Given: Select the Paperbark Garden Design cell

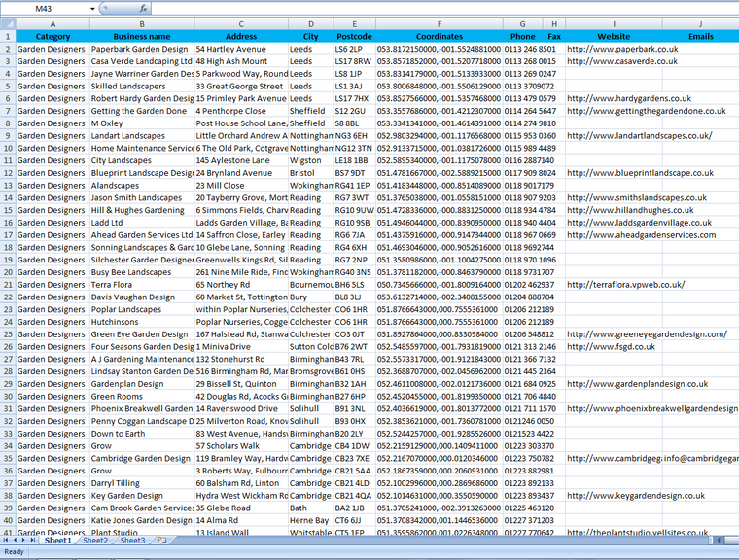Looking at the screenshot, I should [142, 49].
